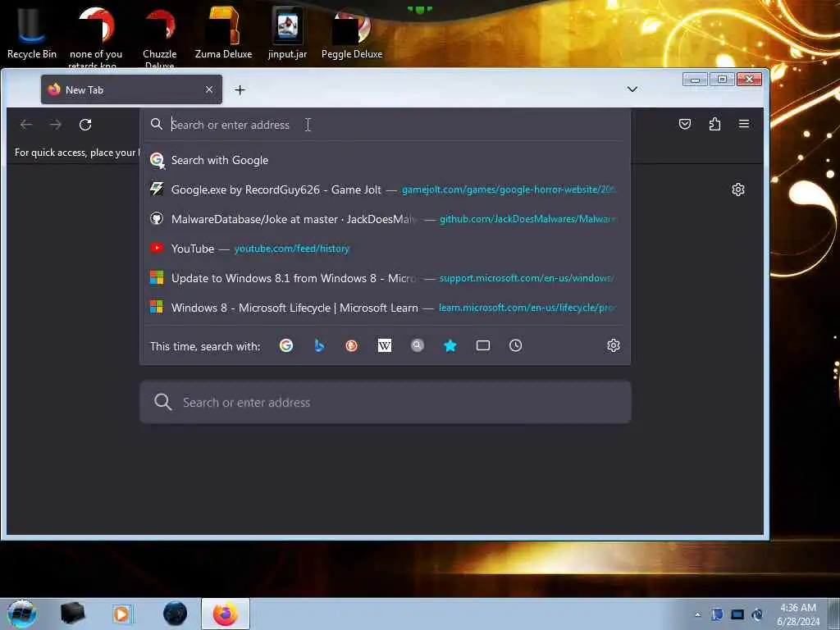This screenshot has width=840, height=630.
Task: Click the new tab page search box
Action: coord(386,402)
